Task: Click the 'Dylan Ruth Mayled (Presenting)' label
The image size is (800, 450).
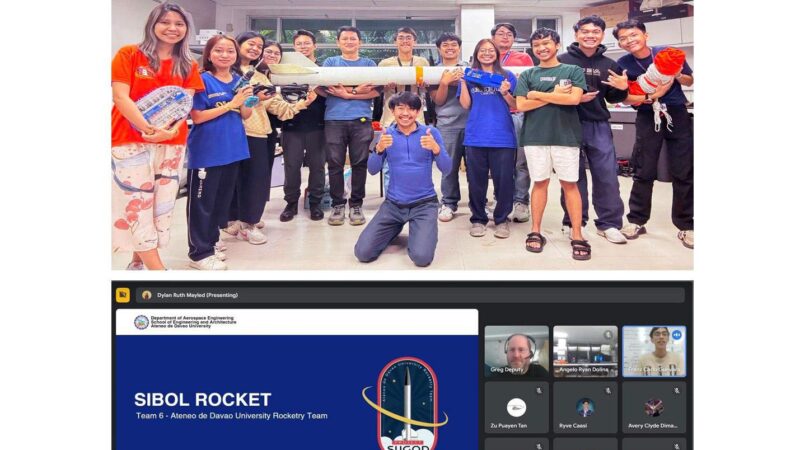Action: 197,295
